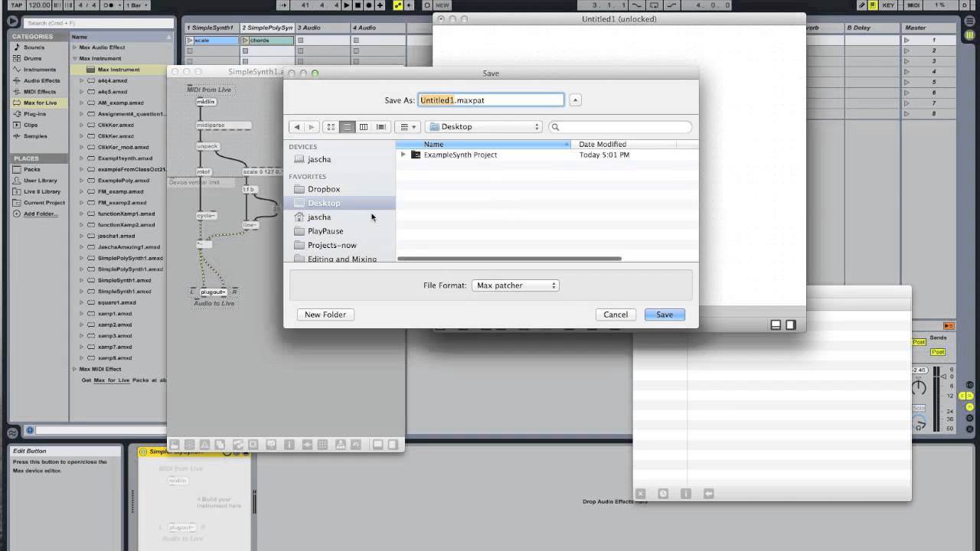The height and width of the screenshot is (551, 980).
Task: Click the TAP tempo button
Action: pos(17,5)
